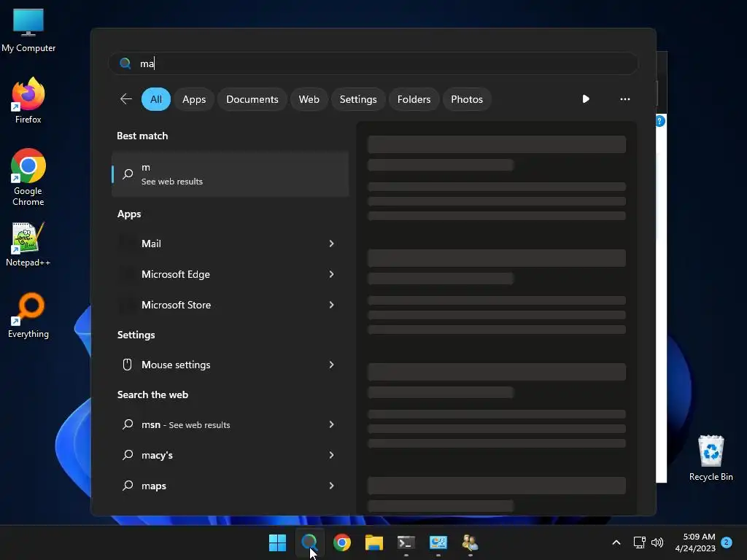The image size is (747, 560).
Task: Search the web for macy's
Action: point(230,455)
